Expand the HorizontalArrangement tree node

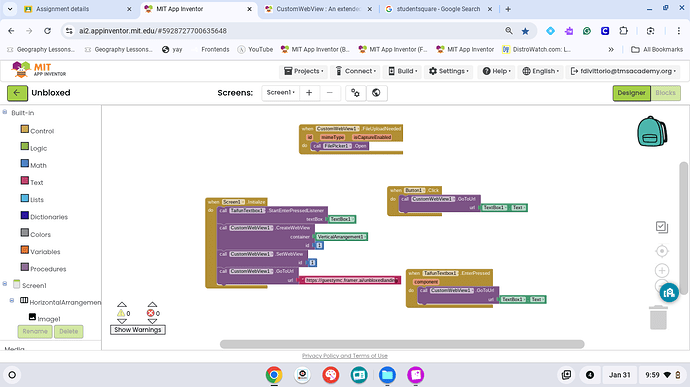point(12,301)
